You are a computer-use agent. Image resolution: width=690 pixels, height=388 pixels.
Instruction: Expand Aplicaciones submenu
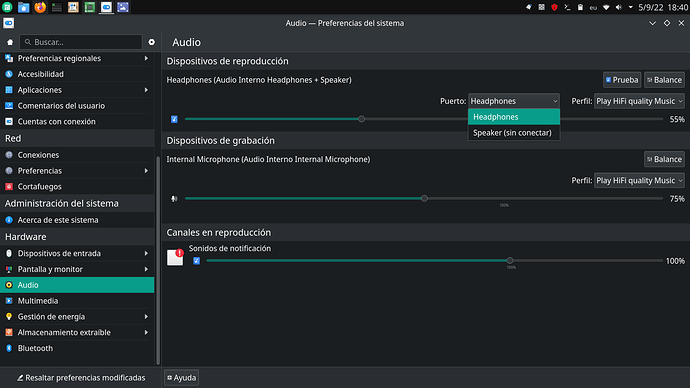click(x=146, y=90)
